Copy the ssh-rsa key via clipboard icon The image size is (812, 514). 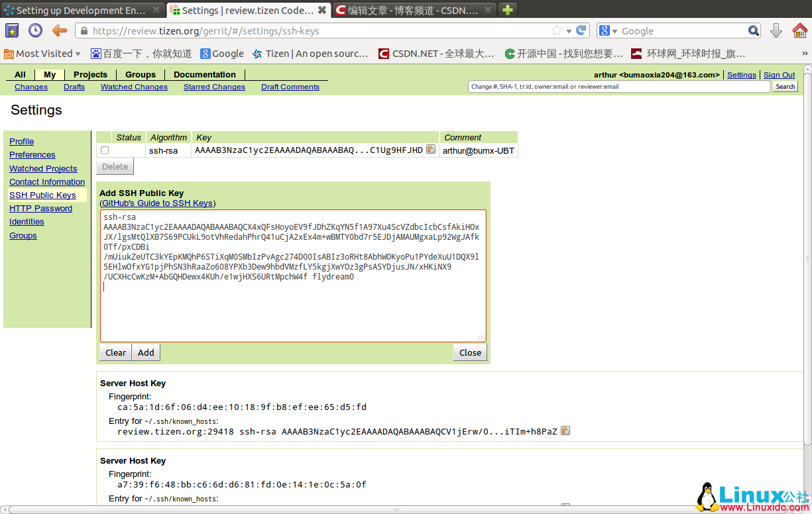point(431,150)
